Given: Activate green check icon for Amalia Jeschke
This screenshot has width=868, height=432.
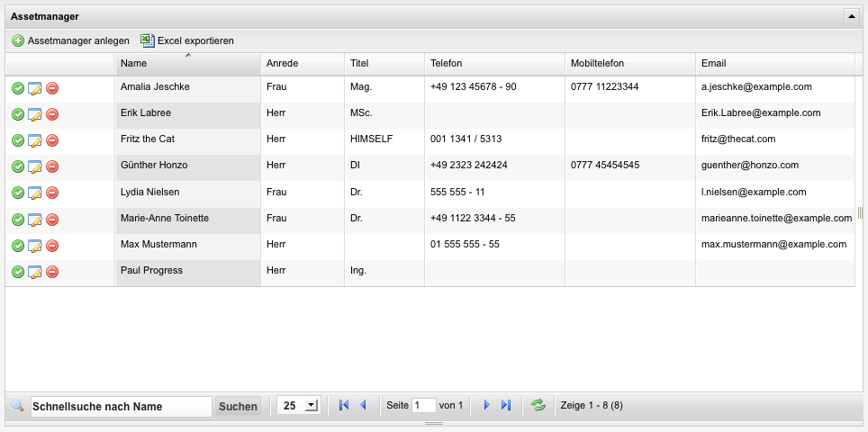Looking at the screenshot, I should tap(18, 88).
